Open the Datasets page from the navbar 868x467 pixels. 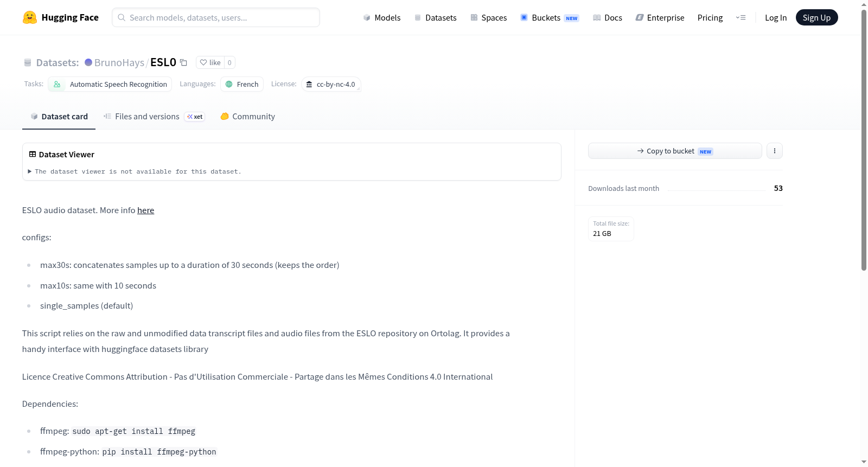click(x=436, y=17)
